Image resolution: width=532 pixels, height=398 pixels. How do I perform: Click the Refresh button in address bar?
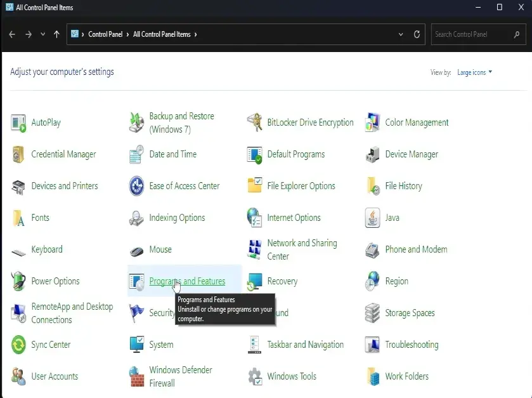pyautogui.click(x=417, y=34)
